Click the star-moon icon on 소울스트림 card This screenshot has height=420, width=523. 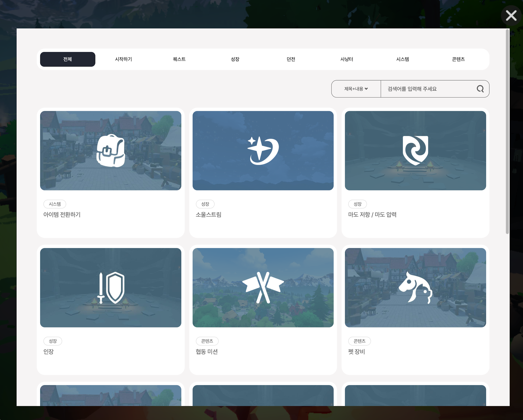[x=263, y=151]
